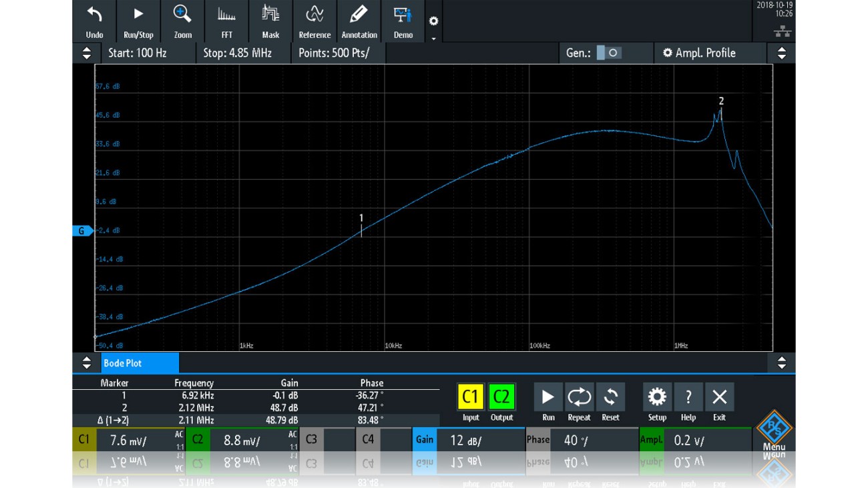This screenshot has height=488, width=868.
Task: Select the FFT tool
Action: pyautogui.click(x=226, y=21)
